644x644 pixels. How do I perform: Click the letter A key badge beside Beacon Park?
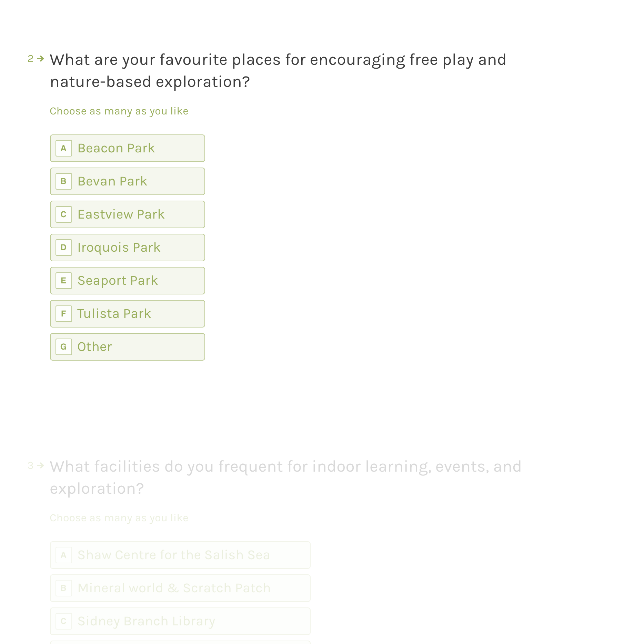coord(64,148)
